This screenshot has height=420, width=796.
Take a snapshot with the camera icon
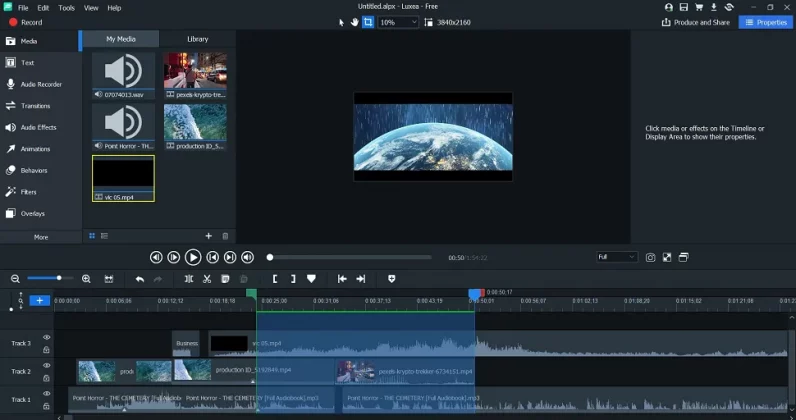[x=650, y=257]
